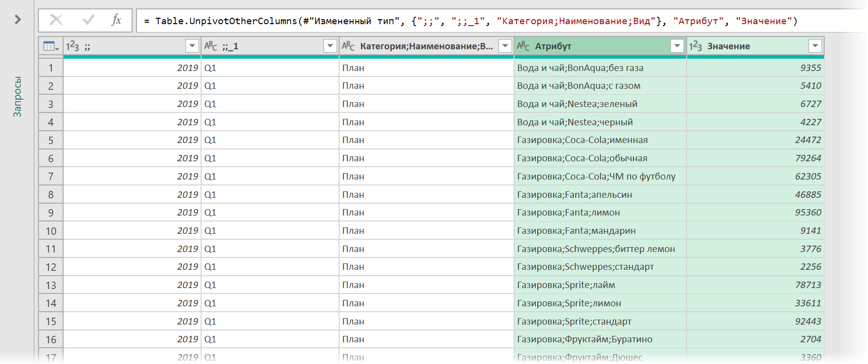The height and width of the screenshot is (364, 868).
Task: Click cell Газировка;Fanta;мандарин
Action: click(x=600, y=231)
